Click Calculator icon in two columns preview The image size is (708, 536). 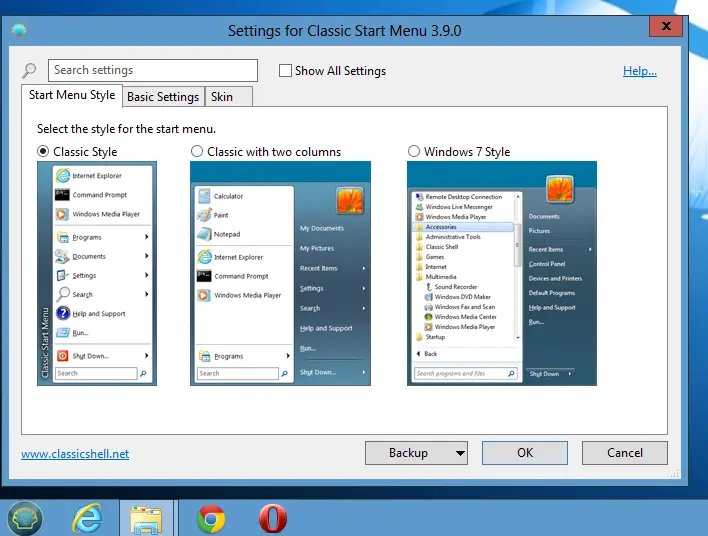(x=204, y=196)
